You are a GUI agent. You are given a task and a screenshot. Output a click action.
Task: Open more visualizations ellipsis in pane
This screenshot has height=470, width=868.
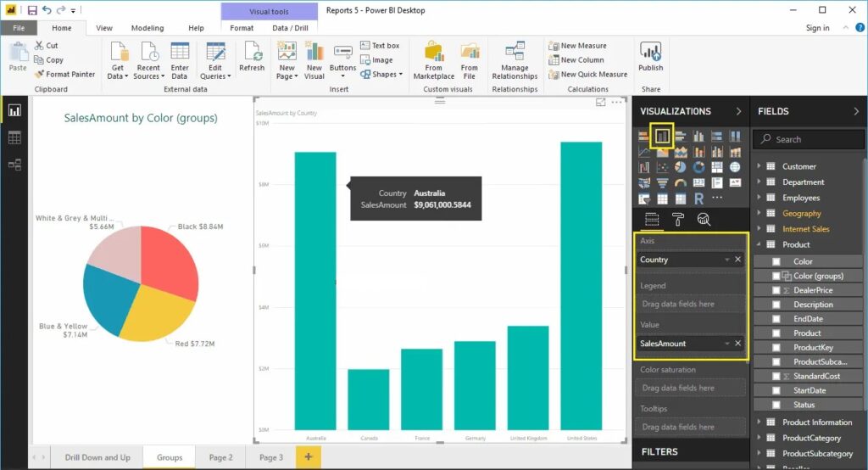tap(717, 198)
